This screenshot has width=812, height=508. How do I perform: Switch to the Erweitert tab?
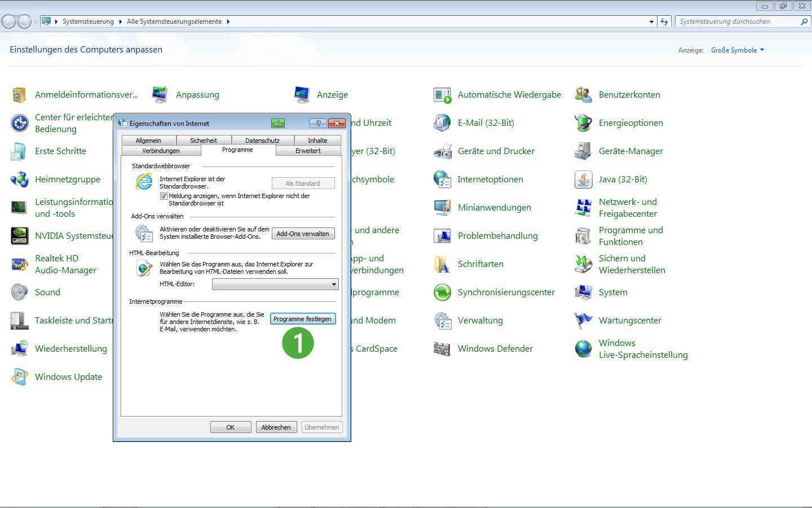(x=308, y=151)
